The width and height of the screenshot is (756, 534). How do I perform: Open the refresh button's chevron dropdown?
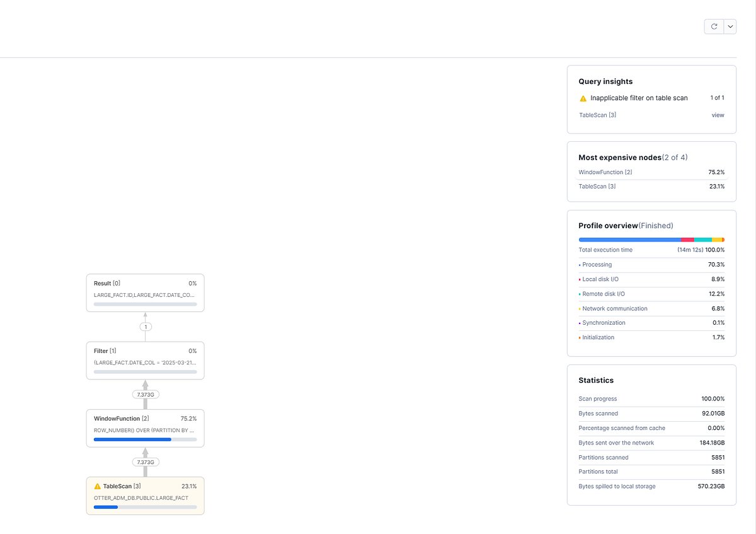[729, 26]
